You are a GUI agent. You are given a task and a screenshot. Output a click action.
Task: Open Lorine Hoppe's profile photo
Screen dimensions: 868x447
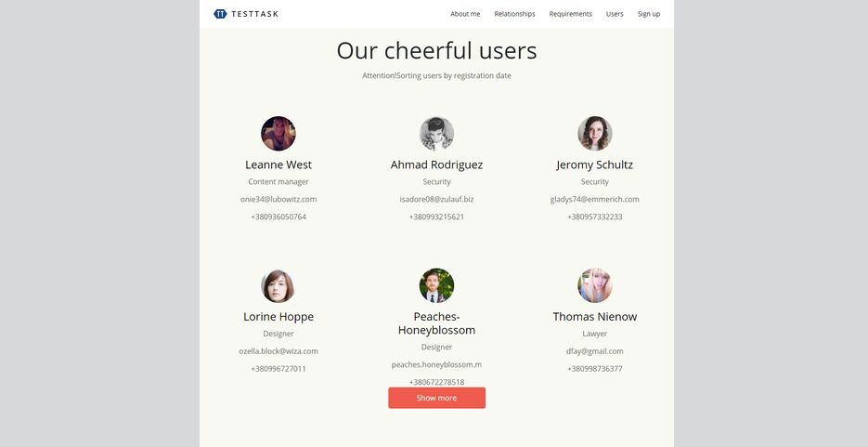[x=279, y=286]
